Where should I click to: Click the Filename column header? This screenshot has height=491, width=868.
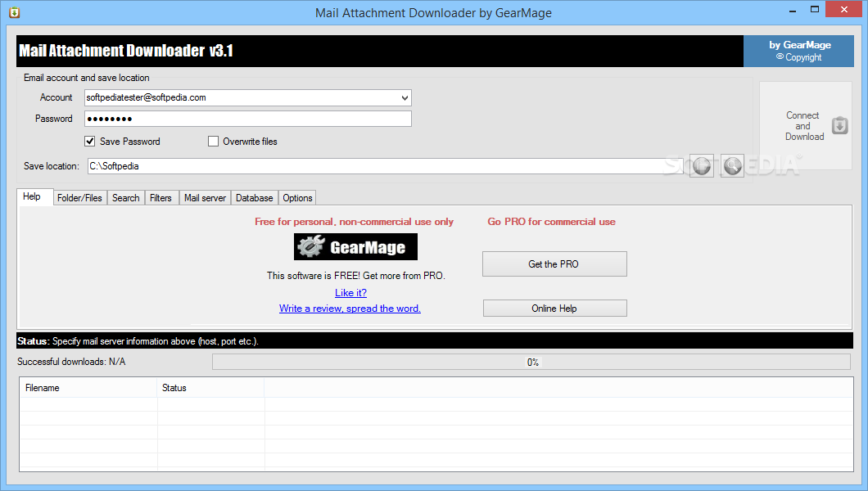[88, 388]
